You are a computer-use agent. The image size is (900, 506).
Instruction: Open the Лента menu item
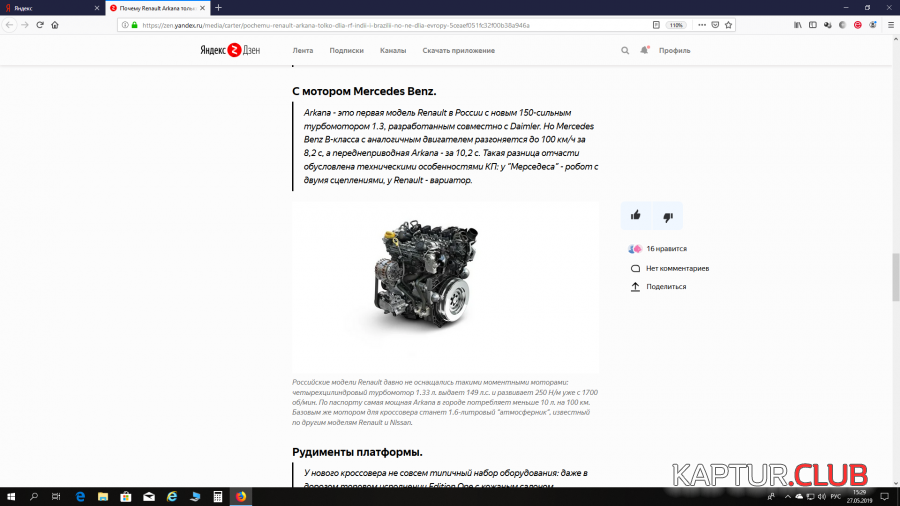(x=302, y=50)
